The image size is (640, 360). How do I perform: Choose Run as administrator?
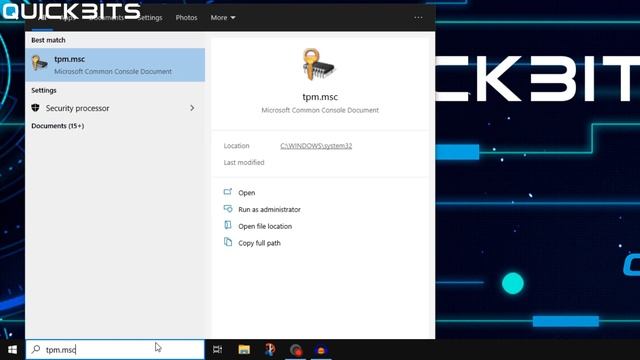(x=269, y=209)
